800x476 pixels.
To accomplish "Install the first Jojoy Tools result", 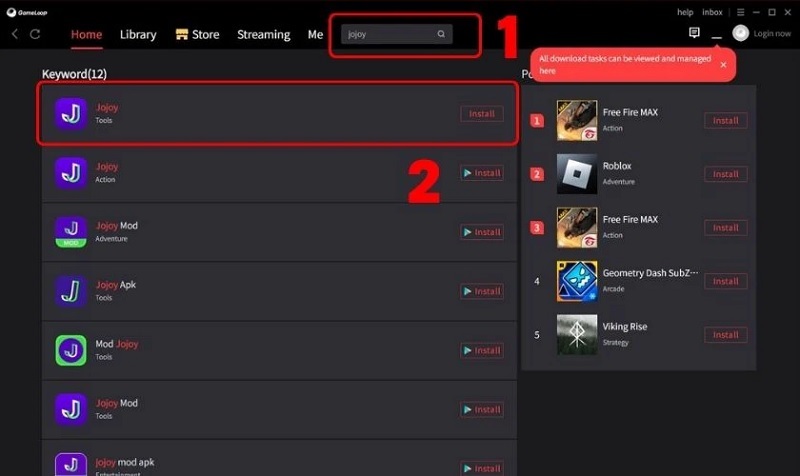I will [x=482, y=114].
